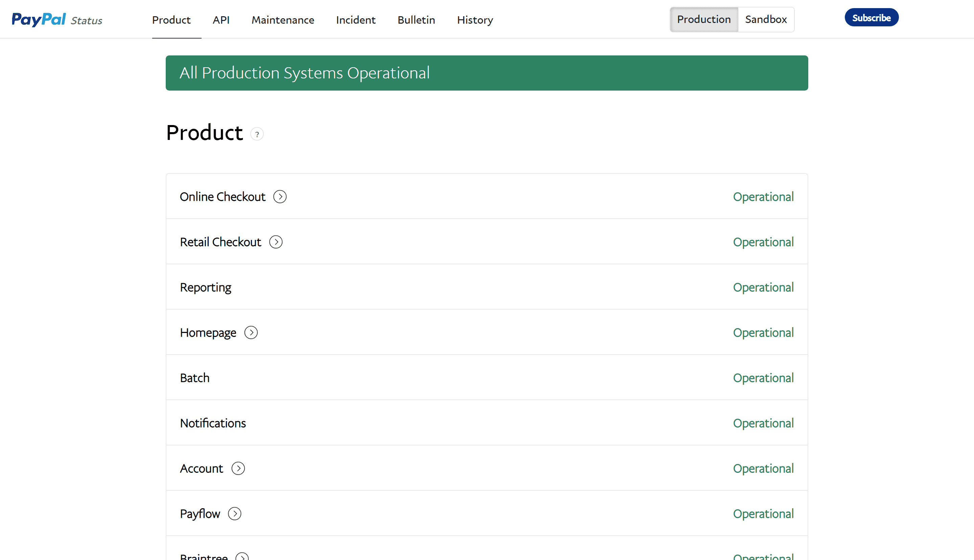This screenshot has width=974, height=560.
Task: Click the Reporting product row
Action: coord(206,287)
